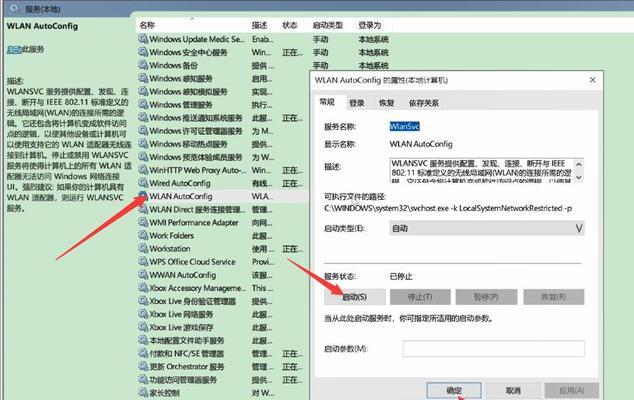Select Windows 备份 service name
The width and height of the screenshot is (634, 400).
click(x=173, y=66)
